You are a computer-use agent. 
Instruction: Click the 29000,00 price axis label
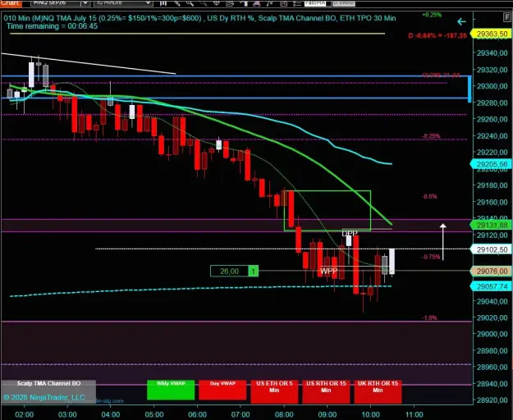coord(492,334)
